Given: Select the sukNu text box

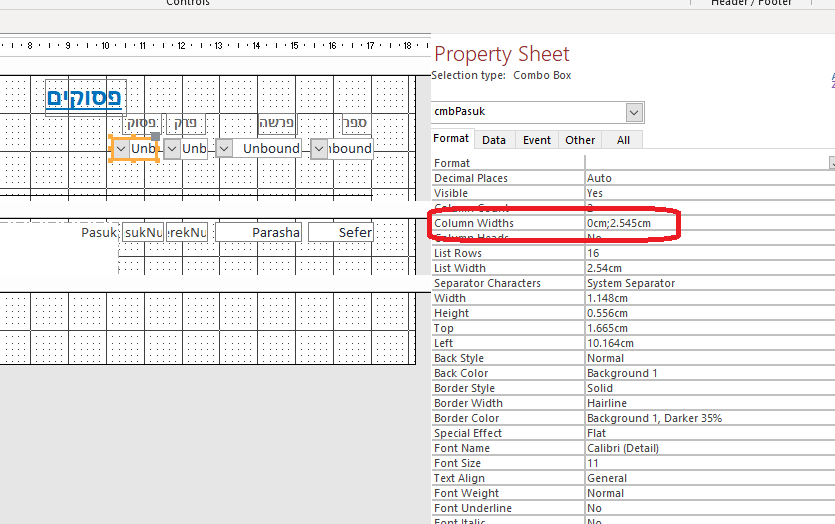Looking at the screenshot, I should [143, 233].
